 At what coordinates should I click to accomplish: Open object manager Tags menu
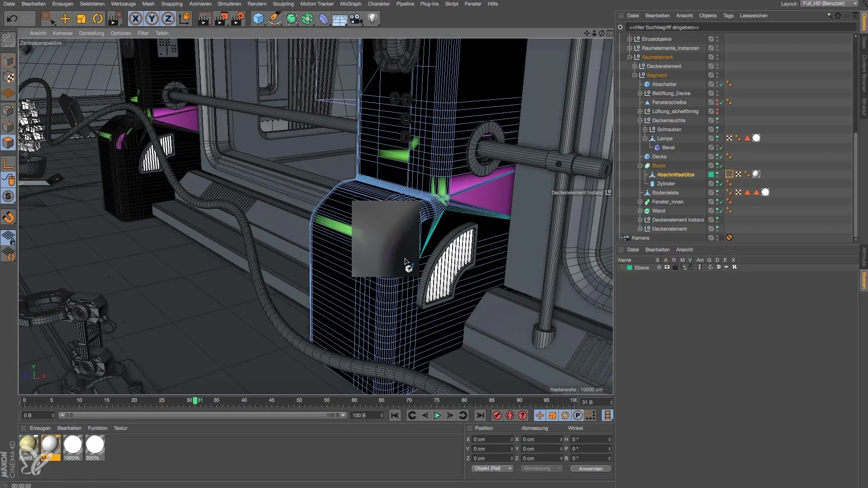[x=728, y=15]
